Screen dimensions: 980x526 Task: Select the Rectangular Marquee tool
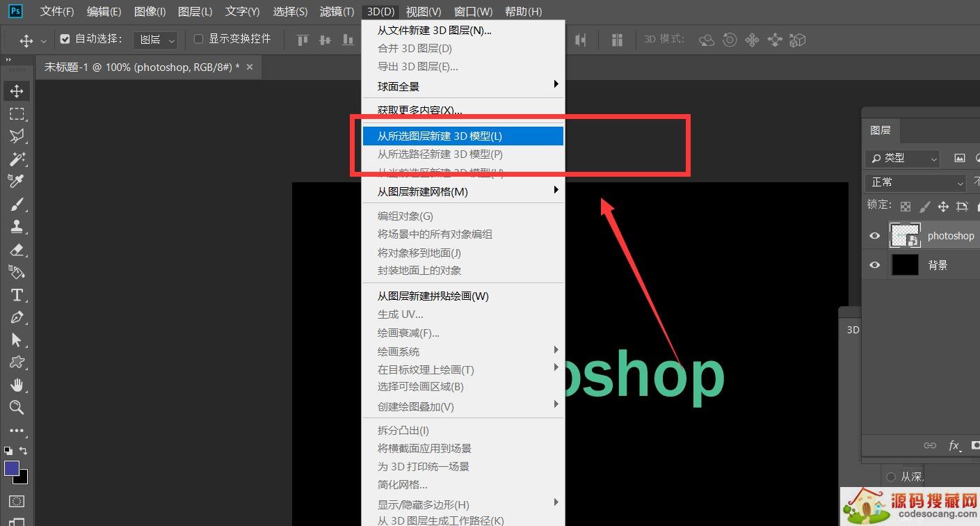17,113
